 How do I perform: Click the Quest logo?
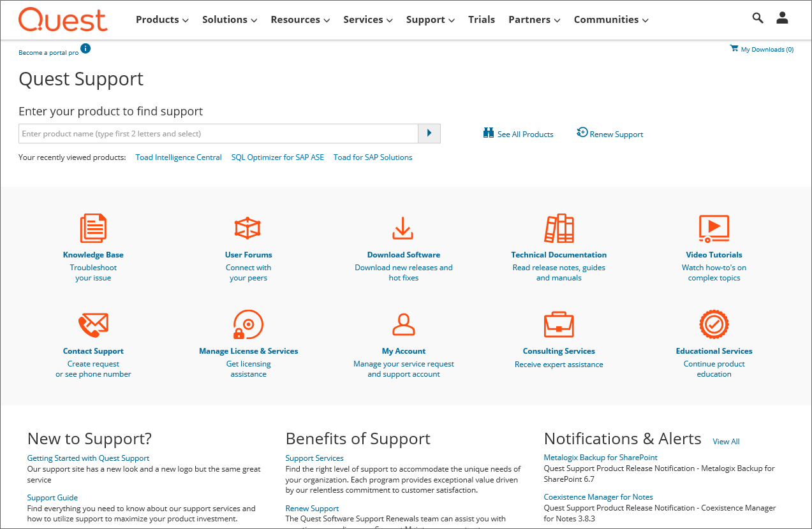tap(63, 20)
